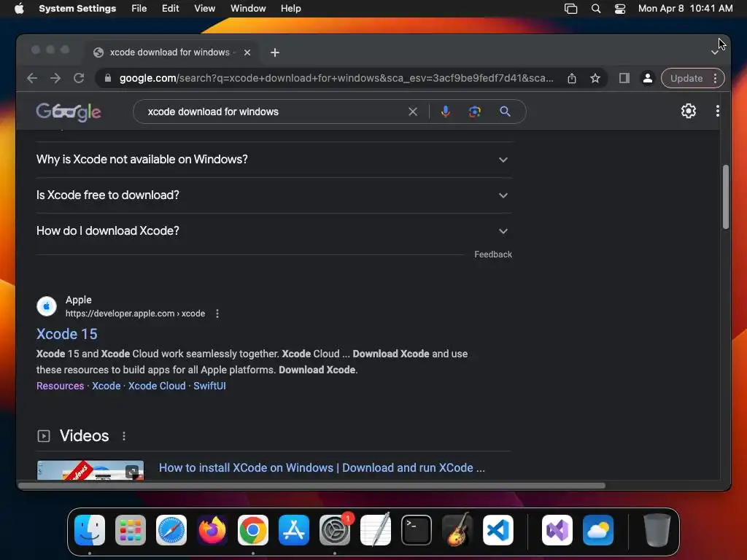Open Launchpad from the Dock
747x560 pixels.
click(131, 530)
